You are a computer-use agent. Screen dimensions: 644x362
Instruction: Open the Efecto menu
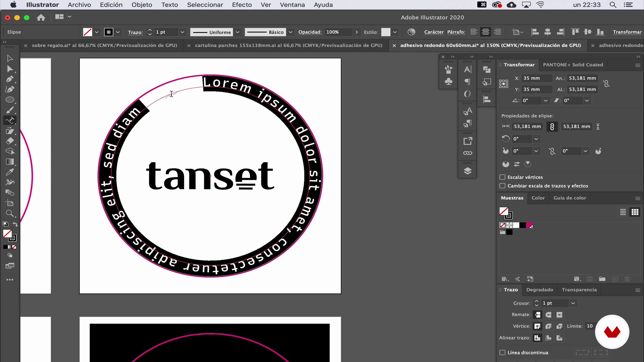(242, 5)
